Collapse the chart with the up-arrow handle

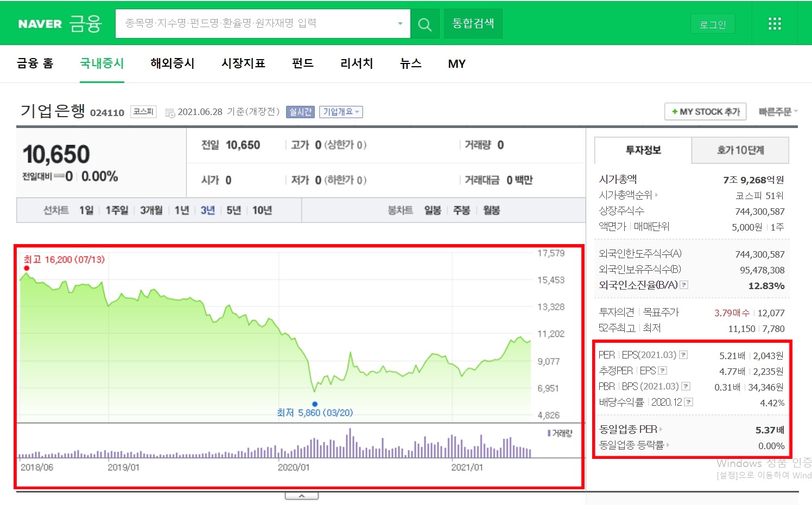tap(302, 496)
